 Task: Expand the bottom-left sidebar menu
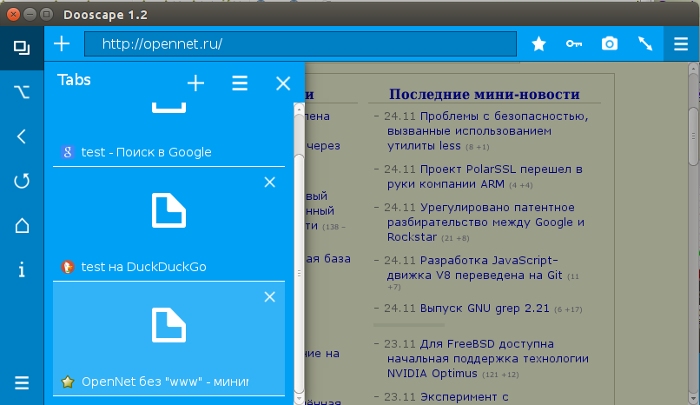[21, 381]
